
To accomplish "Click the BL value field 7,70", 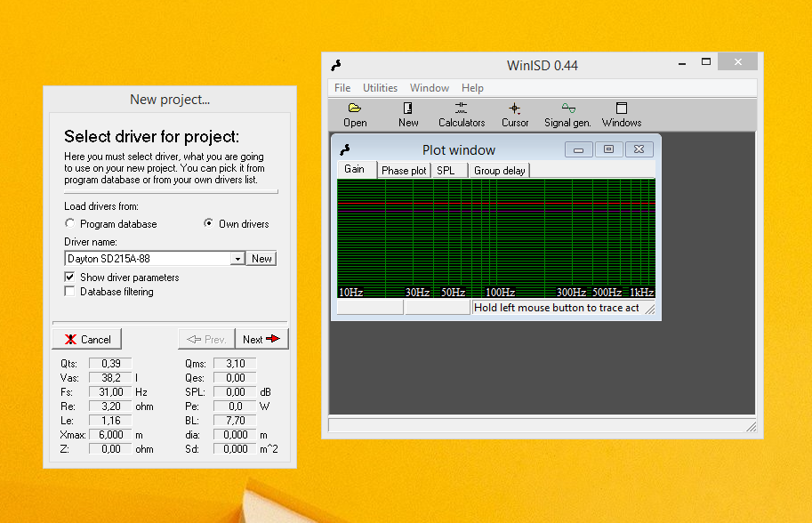I will coord(235,420).
